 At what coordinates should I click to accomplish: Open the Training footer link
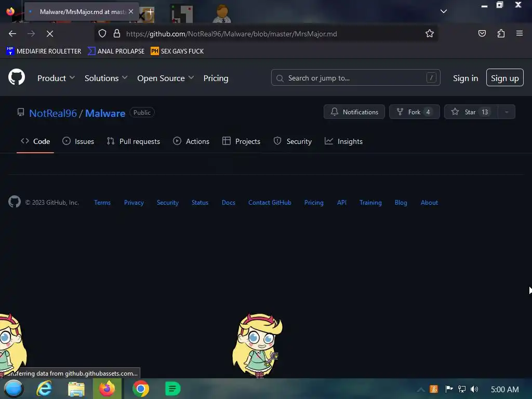click(370, 203)
